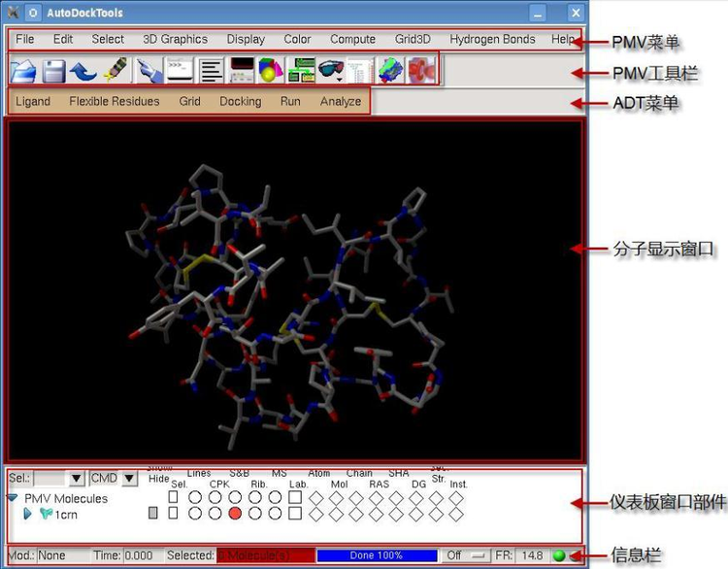Image resolution: width=728 pixels, height=569 pixels.
Task: Click the green network diagram icon
Action: click(301, 71)
